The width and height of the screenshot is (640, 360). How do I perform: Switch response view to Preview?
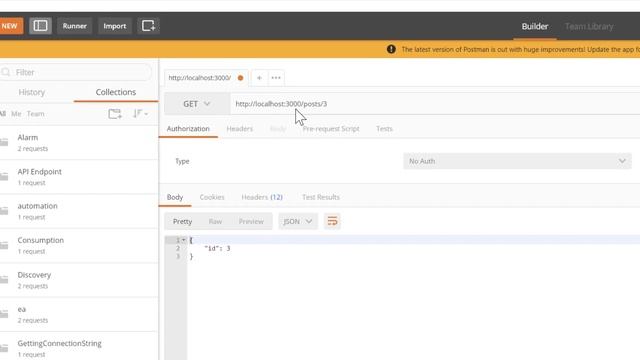coord(251,221)
